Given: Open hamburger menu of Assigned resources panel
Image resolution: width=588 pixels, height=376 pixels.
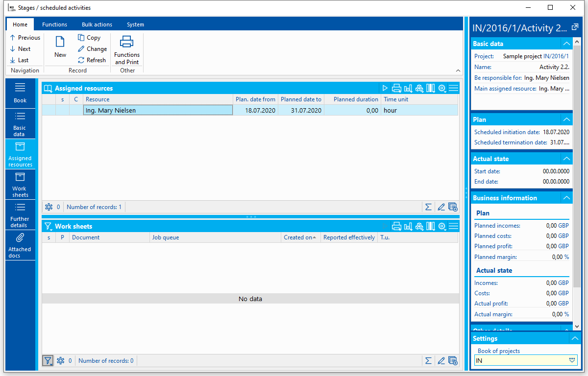Looking at the screenshot, I should click(x=453, y=88).
